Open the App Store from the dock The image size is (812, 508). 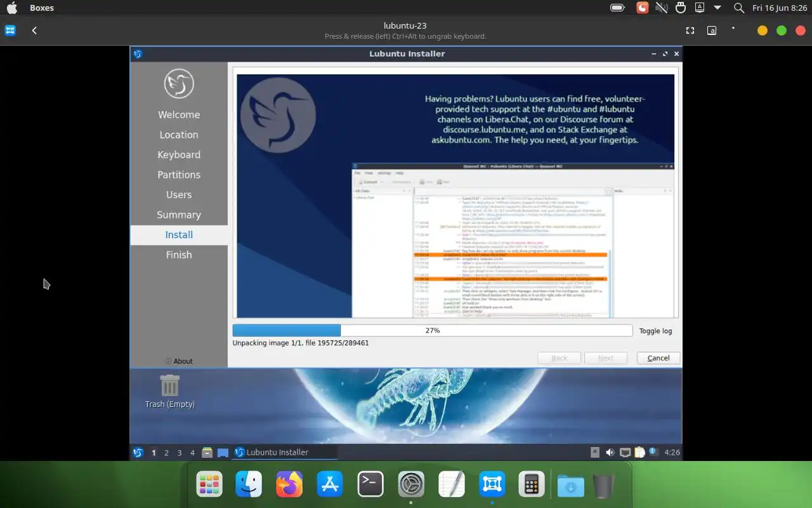point(330,485)
